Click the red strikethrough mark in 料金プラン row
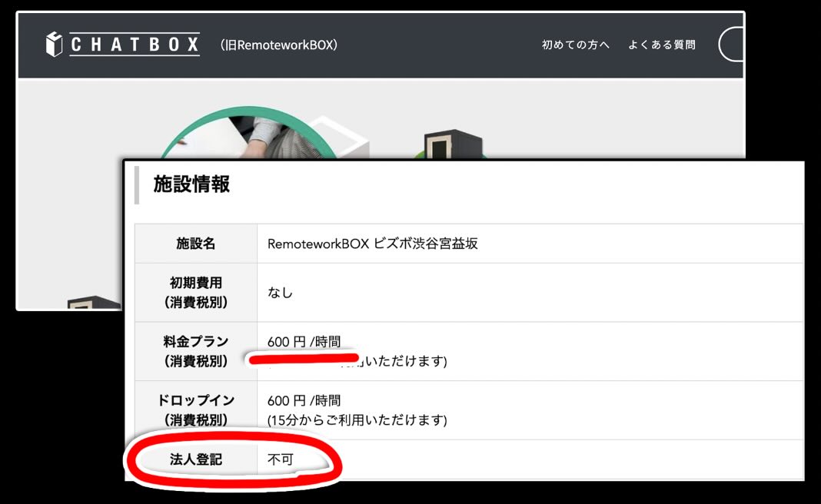The width and height of the screenshot is (821, 504). (x=304, y=359)
